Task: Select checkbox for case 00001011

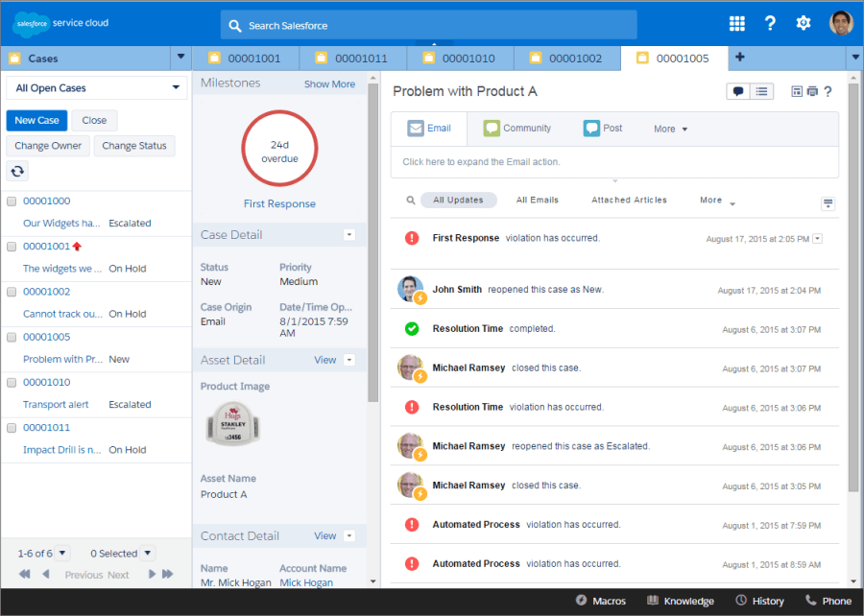Action: [12, 428]
